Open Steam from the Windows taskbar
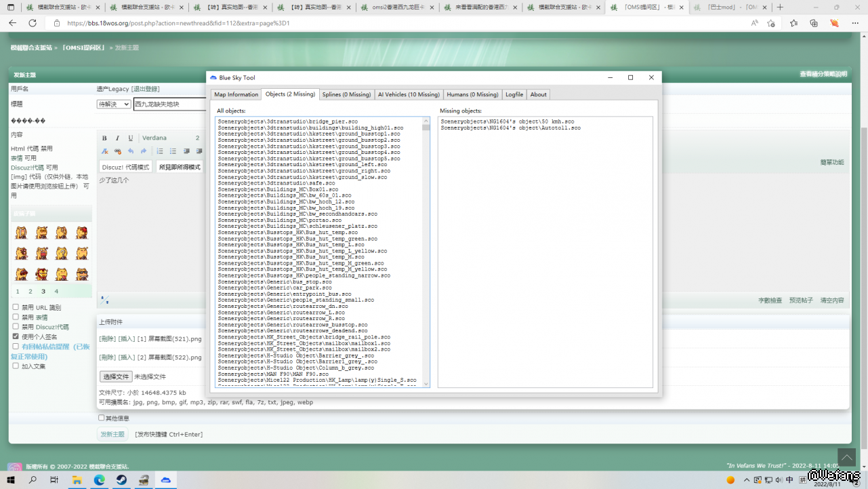This screenshot has width=868, height=489. [x=121, y=480]
